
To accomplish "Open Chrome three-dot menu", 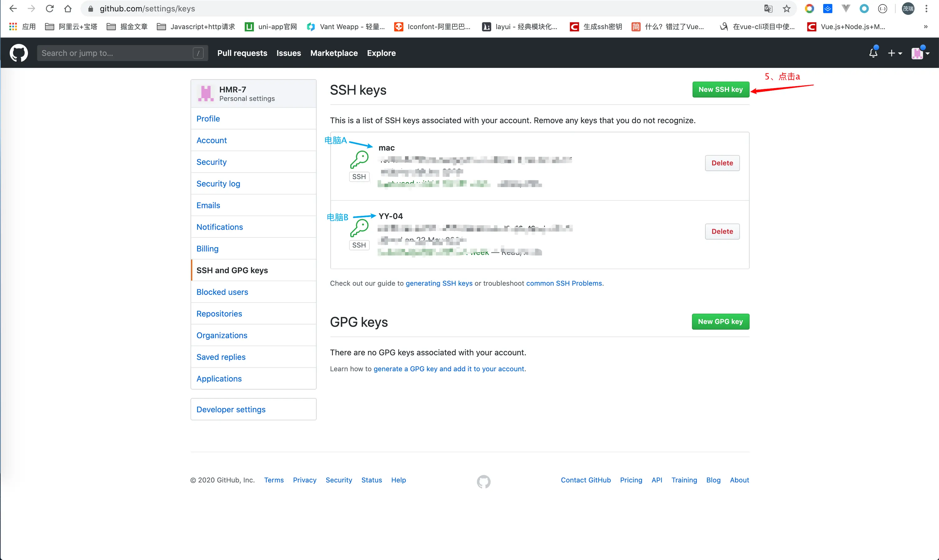I will (926, 8).
